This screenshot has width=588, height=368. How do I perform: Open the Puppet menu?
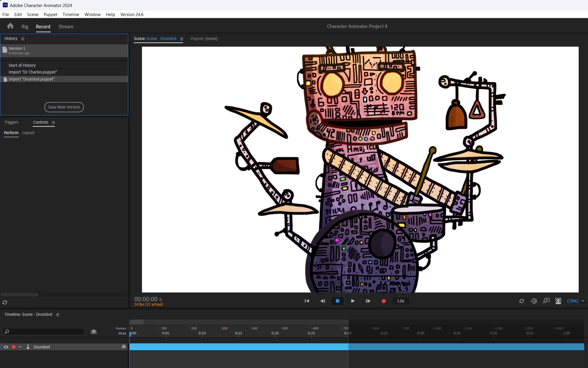point(50,15)
